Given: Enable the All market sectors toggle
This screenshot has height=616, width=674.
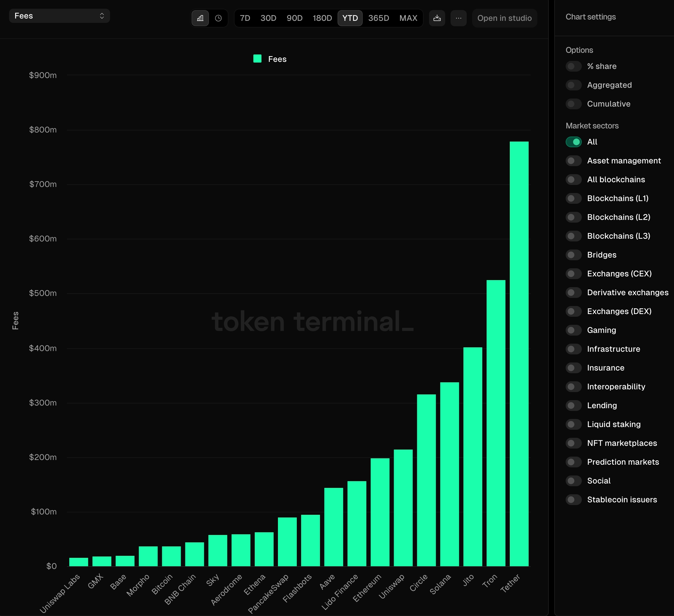Looking at the screenshot, I should pos(574,141).
